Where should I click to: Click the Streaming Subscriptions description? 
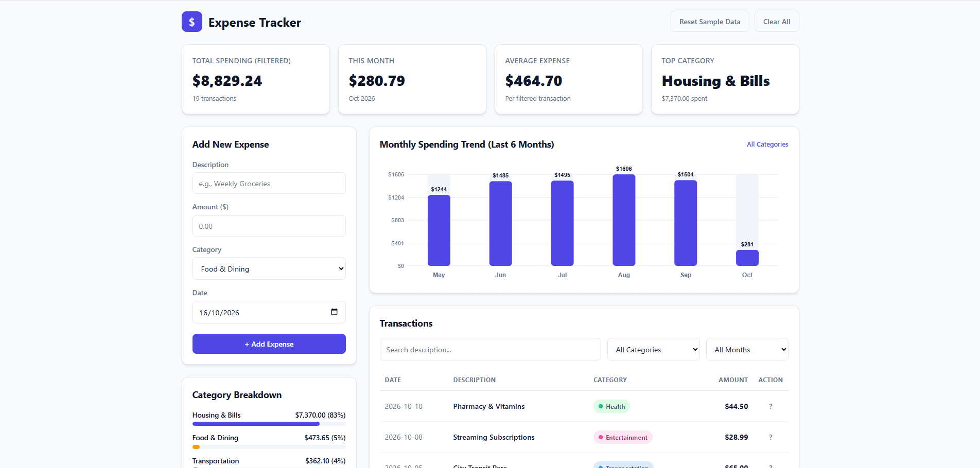(494, 437)
